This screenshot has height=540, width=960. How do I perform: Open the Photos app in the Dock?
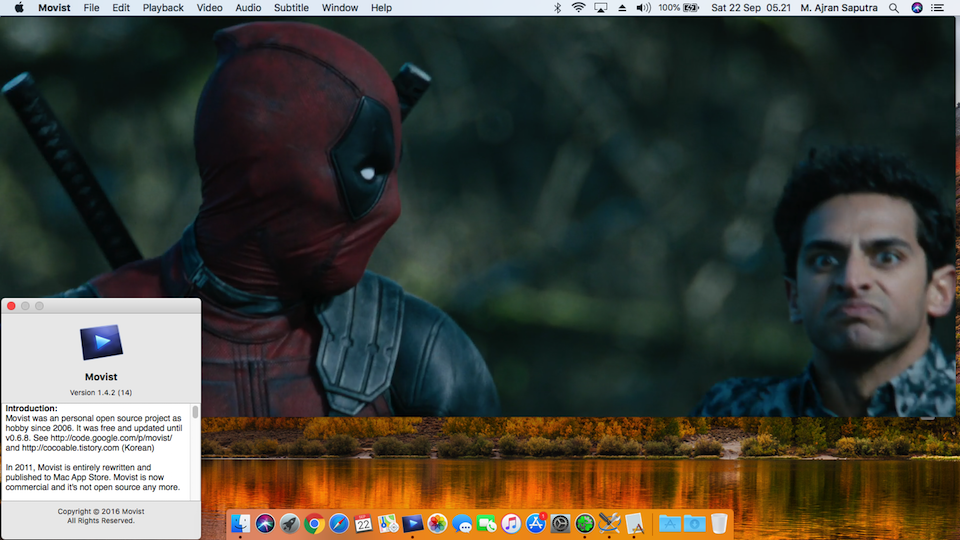(437, 523)
